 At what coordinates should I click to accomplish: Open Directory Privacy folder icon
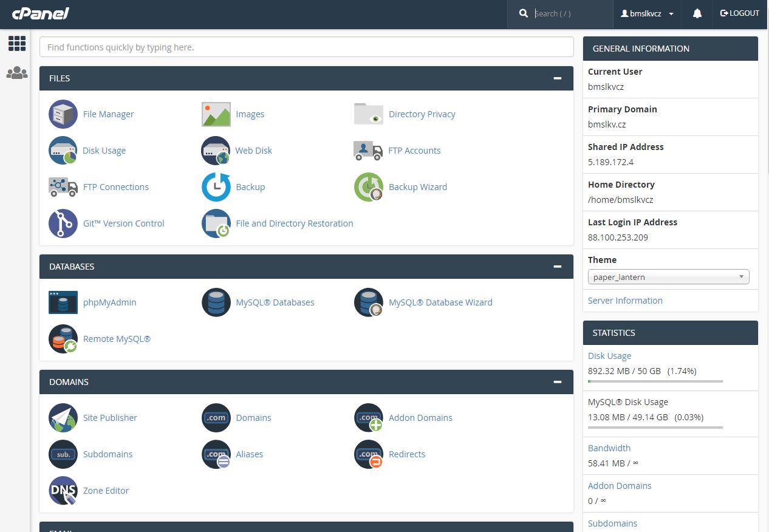(369, 114)
